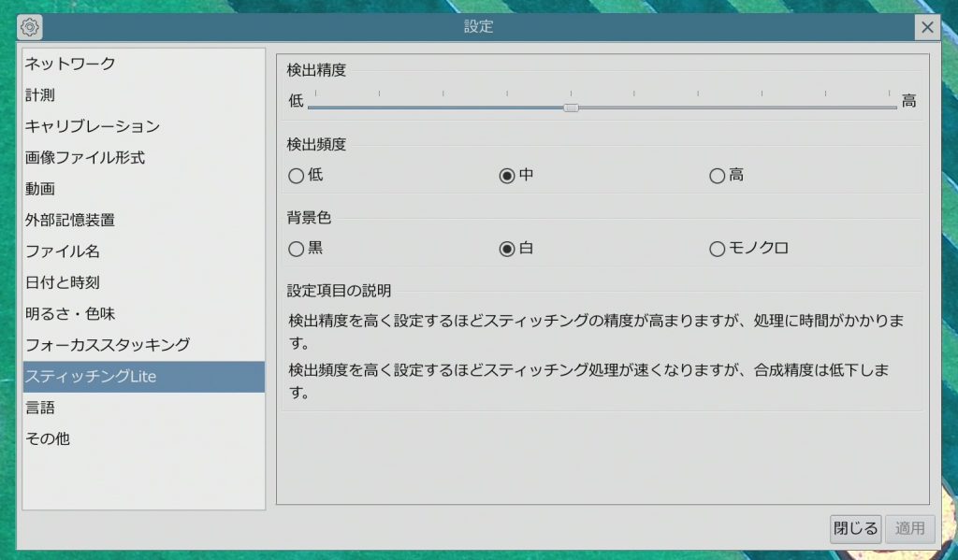Select 低 for 検出頻度
958x560 pixels.
[x=297, y=175]
